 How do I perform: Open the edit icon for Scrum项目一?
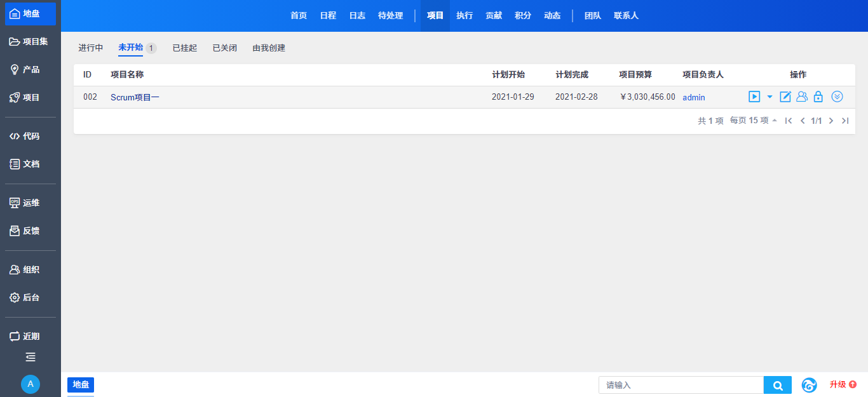click(785, 97)
